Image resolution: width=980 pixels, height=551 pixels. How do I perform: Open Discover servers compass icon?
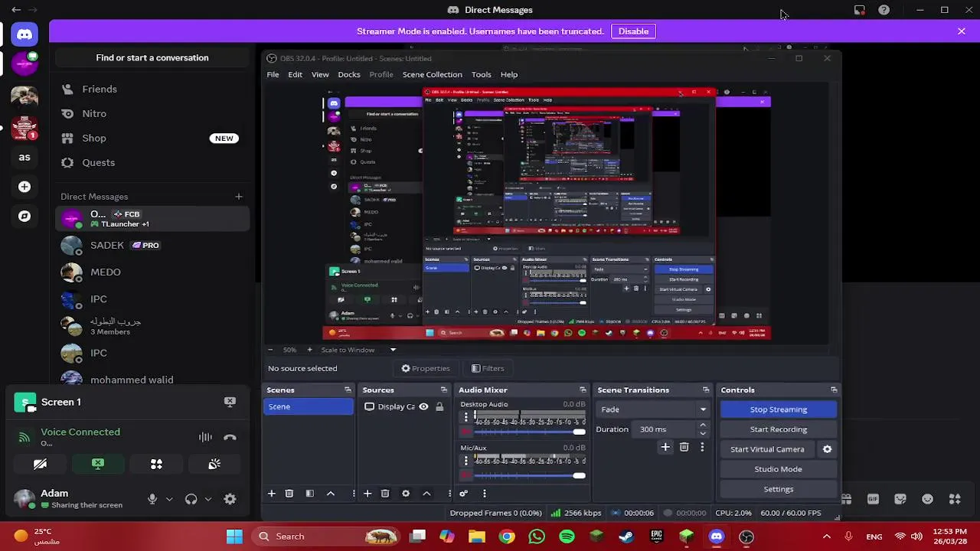tap(24, 217)
